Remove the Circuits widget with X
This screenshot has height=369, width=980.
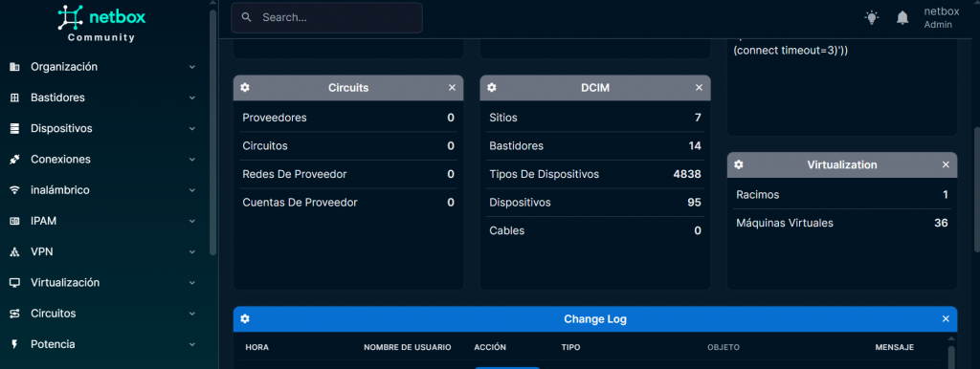click(452, 88)
